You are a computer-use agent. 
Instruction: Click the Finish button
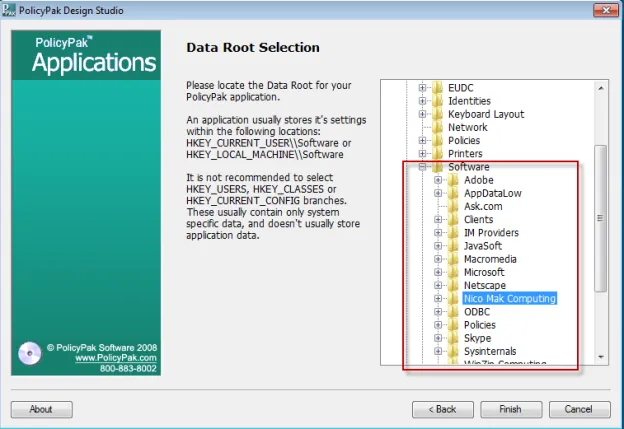pyautogui.click(x=511, y=409)
